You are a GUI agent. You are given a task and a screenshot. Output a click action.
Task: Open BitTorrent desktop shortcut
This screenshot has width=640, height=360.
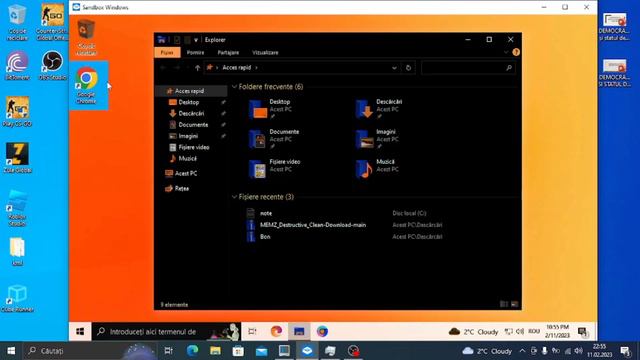tap(17, 65)
